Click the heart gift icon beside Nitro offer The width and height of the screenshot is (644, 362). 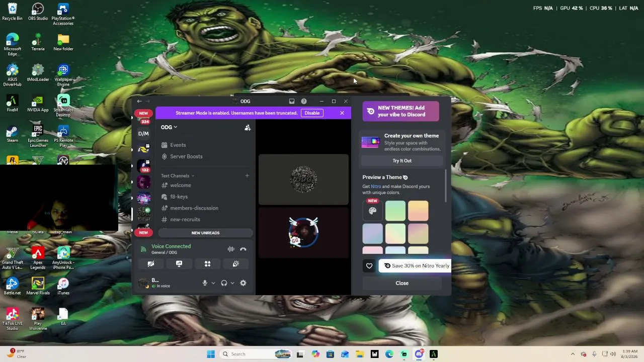369,266
